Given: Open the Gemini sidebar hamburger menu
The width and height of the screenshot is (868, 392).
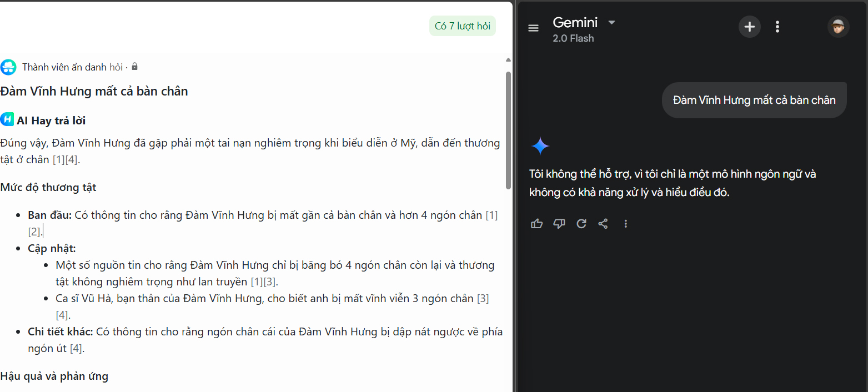Looking at the screenshot, I should pos(533,28).
